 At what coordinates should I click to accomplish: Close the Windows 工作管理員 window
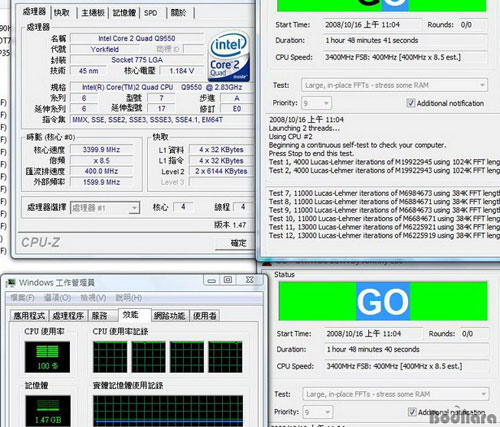(250, 280)
